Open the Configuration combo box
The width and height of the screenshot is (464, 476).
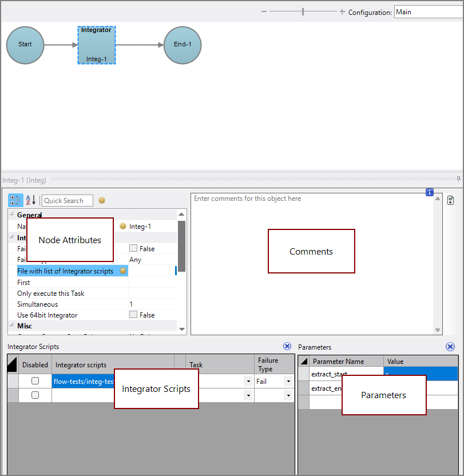(x=429, y=12)
